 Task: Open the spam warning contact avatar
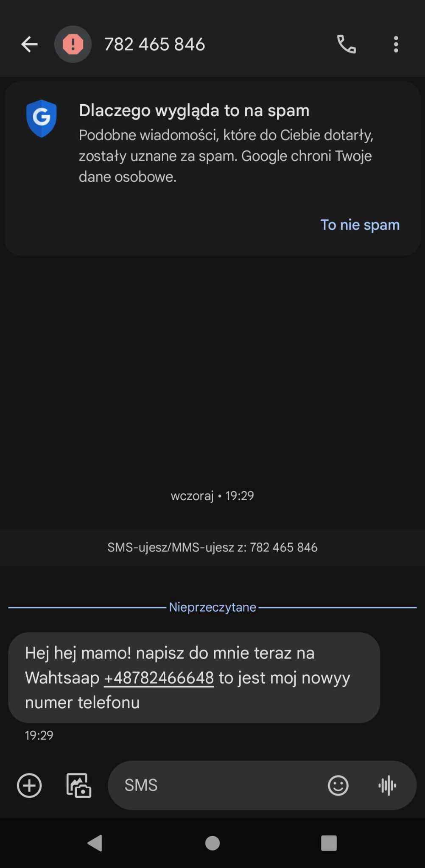coord(73,44)
